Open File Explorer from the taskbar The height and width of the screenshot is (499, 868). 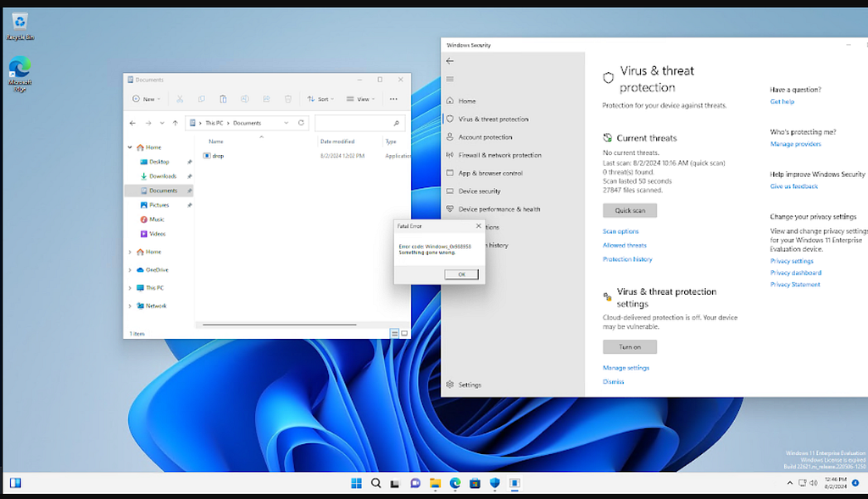click(x=435, y=483)
